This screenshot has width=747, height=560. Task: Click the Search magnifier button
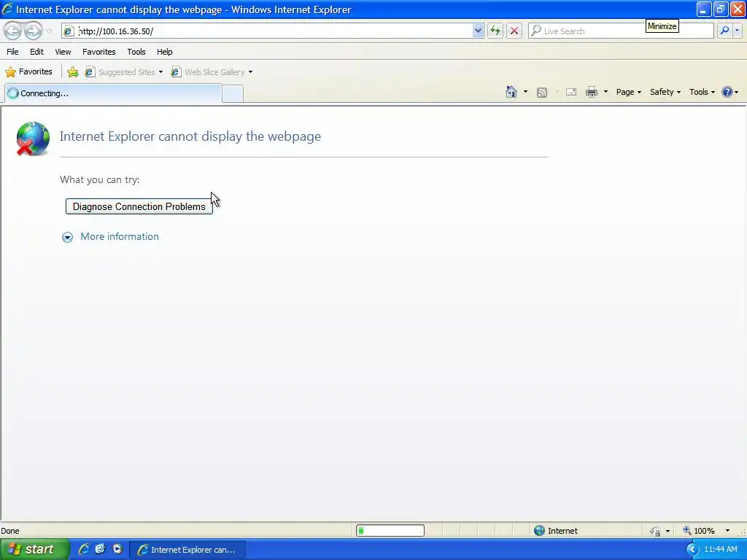click(x=724, y=31)
